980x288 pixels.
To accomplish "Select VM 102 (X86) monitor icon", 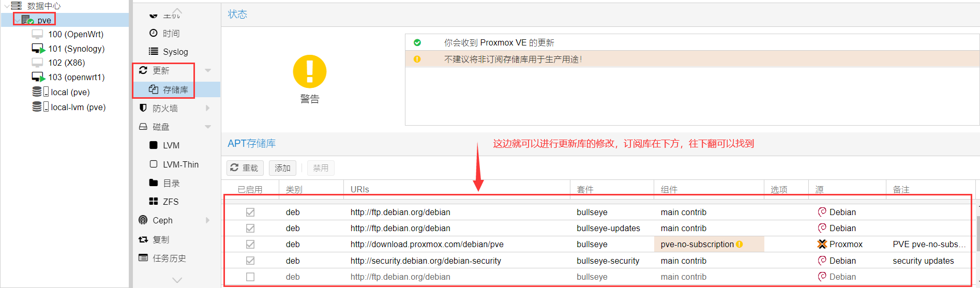I will (37, 63).
